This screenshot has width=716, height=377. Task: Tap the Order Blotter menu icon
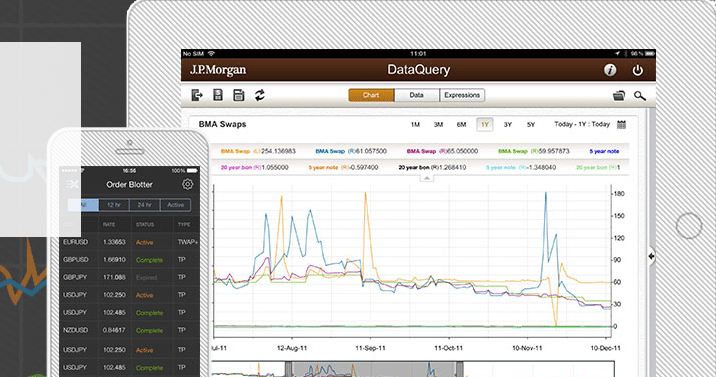tap(72, 184)
